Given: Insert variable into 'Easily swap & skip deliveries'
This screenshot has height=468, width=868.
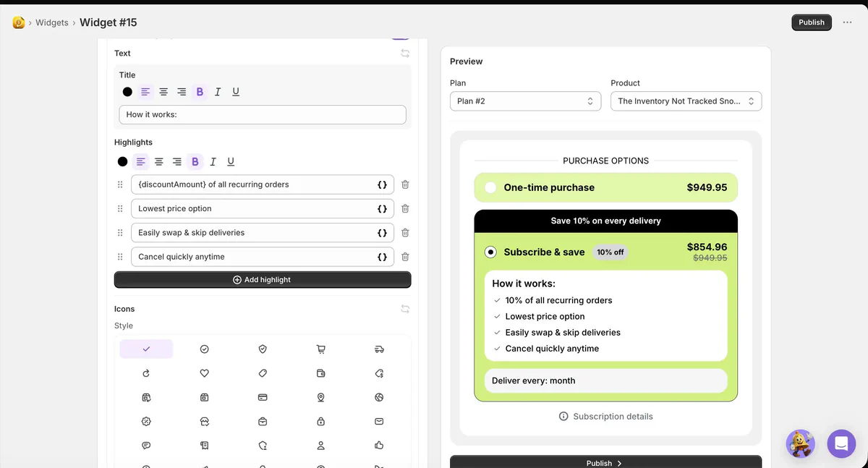Looking at the screenshot, I should pos(383,233).
